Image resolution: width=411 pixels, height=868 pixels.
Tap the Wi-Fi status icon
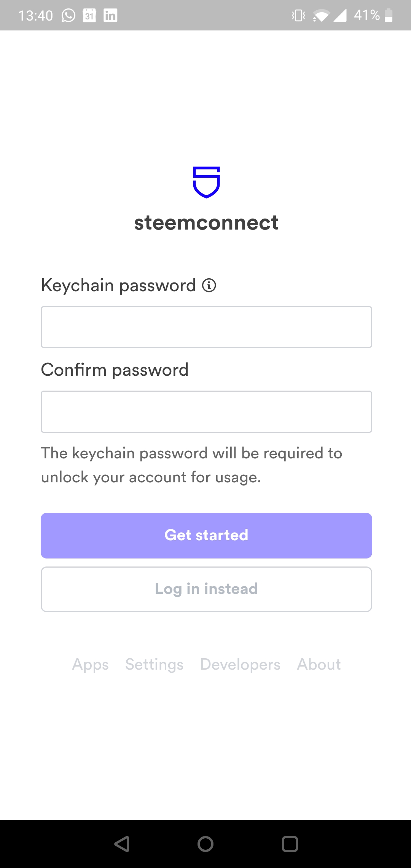coord(321,16)
